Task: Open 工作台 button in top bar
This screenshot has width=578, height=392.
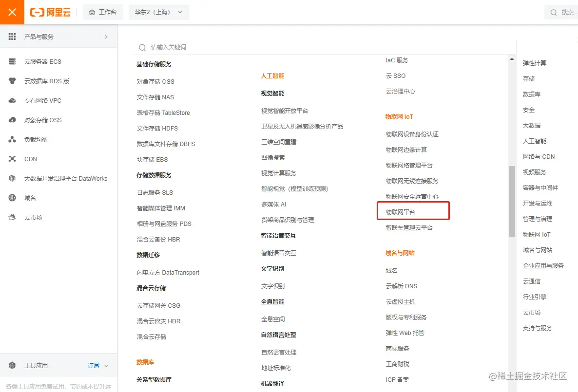Action: click(x=103, y=12)
